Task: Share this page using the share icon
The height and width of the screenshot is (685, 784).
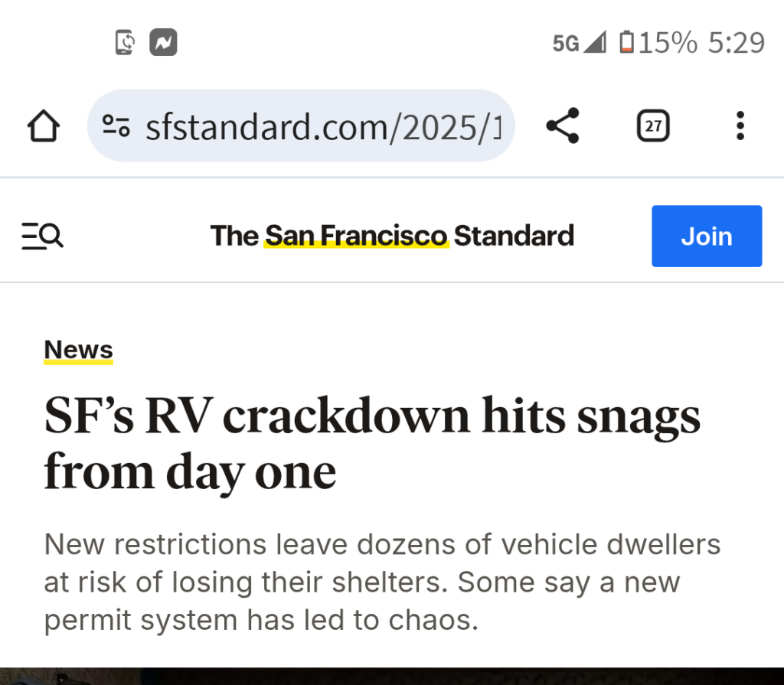Action: (x=563, y=126)
